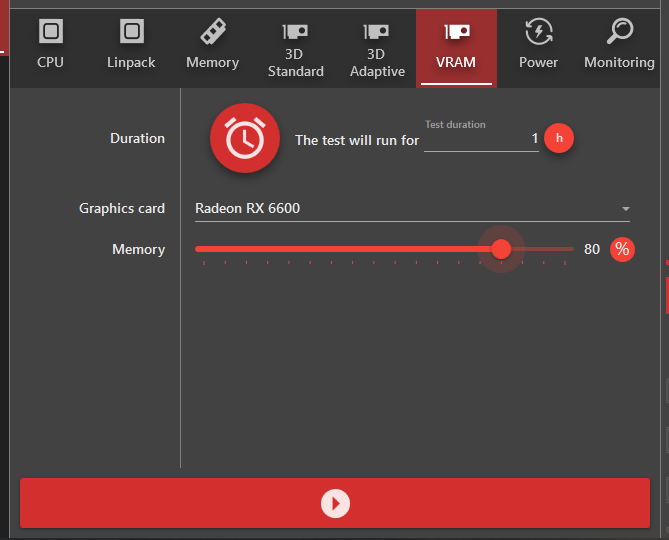Click the Graphics card label
The height and width of the screenshot is (540, 669).
[x=122, y=209]
